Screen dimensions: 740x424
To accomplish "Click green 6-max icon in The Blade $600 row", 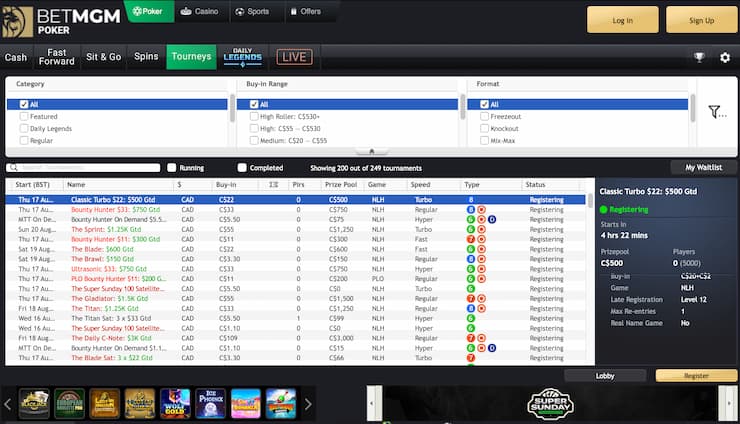I will tap(471, 249).
